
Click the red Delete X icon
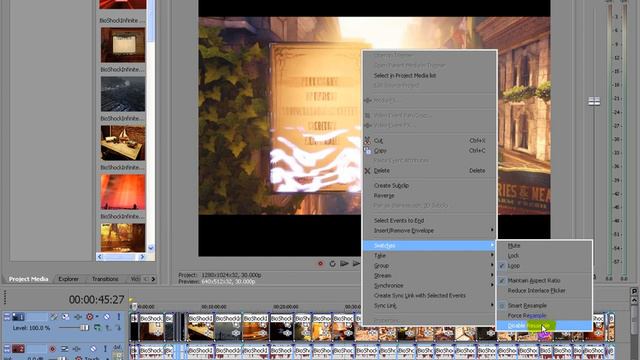coord(367,171)
